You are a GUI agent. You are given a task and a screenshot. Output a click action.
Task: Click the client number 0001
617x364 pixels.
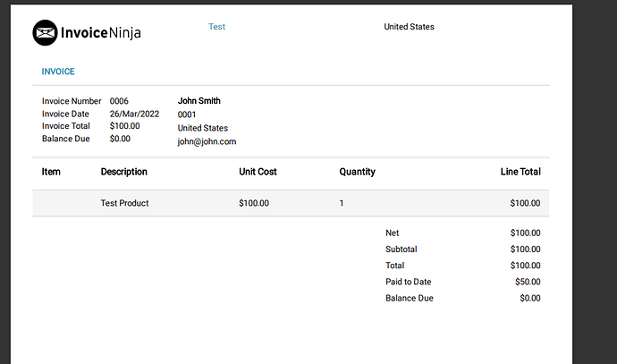click(187, 114)
